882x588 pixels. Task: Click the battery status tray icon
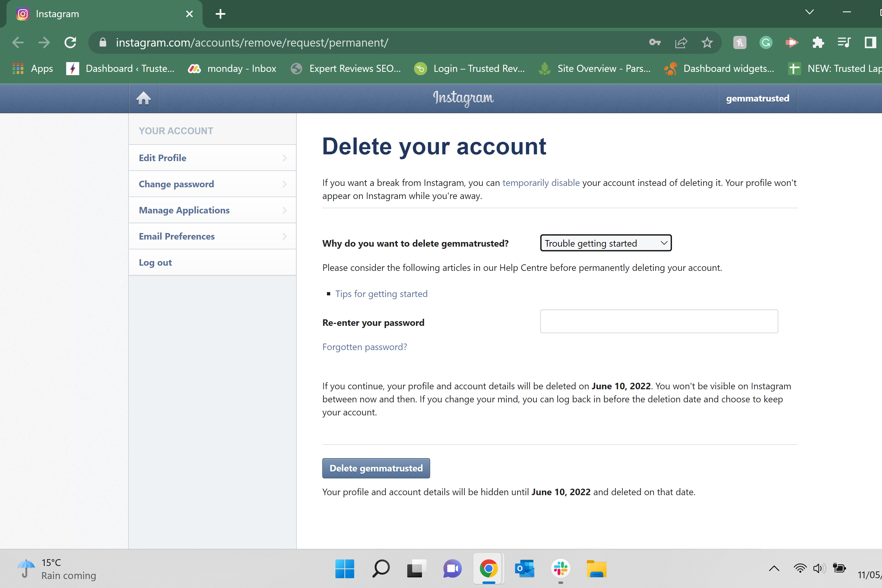tap(839, 568)
